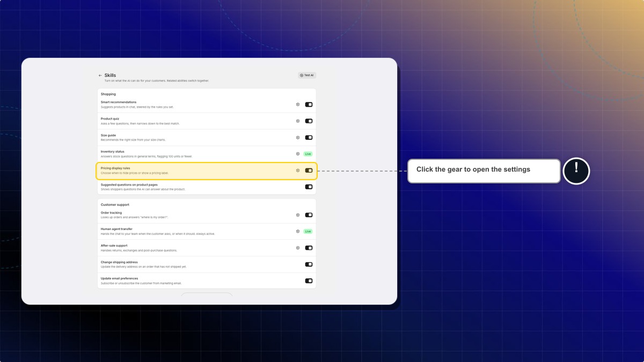Select the Order tracking title
644x362 pixels.
112,213
